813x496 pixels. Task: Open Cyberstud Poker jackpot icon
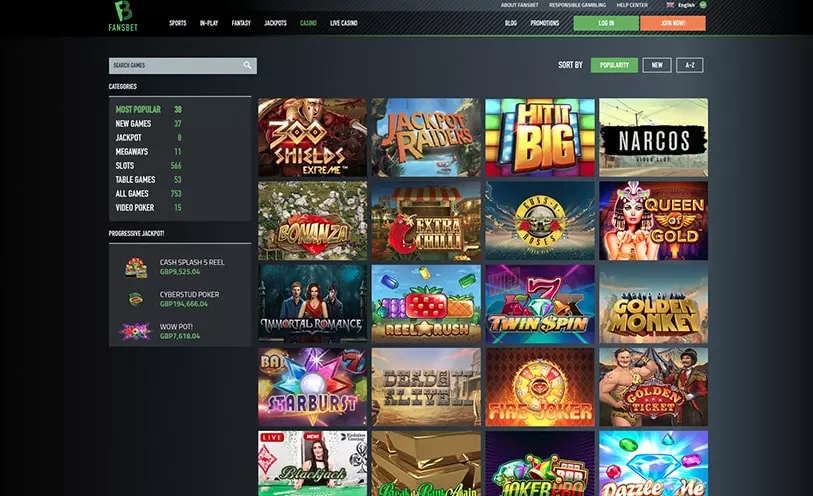click(136, 299)
